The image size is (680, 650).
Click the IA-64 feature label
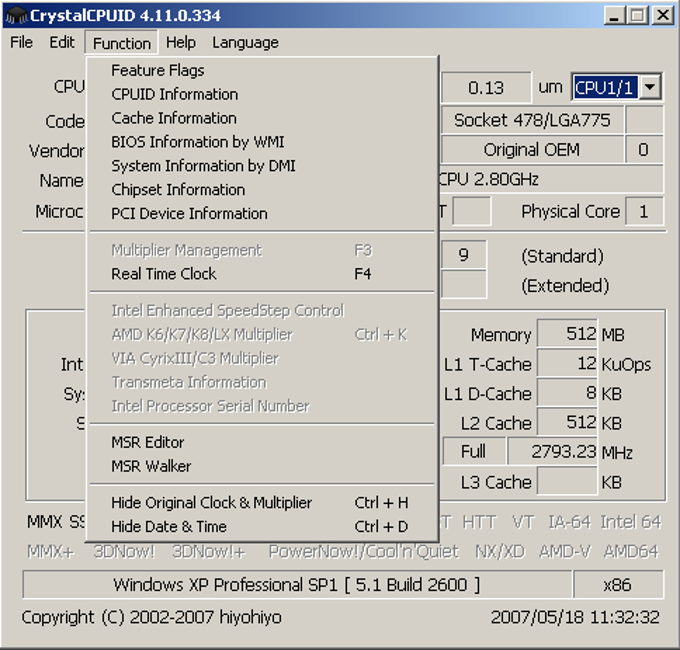(569, 522)
